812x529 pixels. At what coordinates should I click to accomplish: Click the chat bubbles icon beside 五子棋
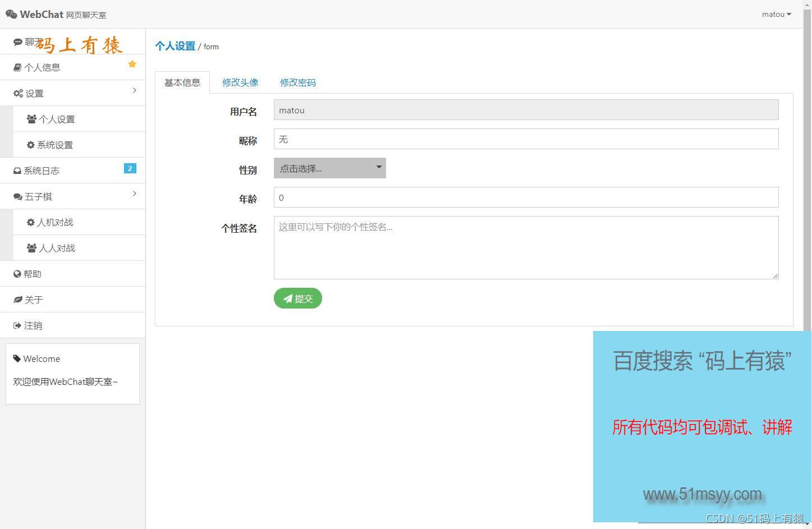click(x=18, y=196)
